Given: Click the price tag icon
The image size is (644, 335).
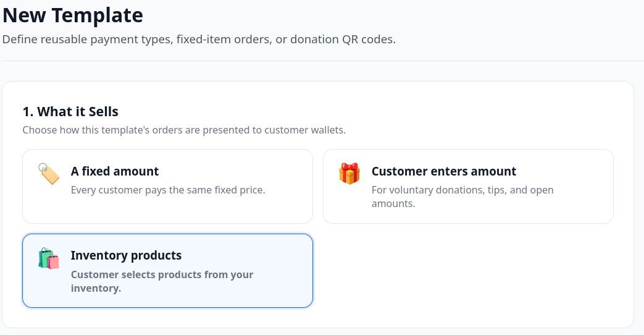Looking at the screenshot, I should click(x=48, y=174).
